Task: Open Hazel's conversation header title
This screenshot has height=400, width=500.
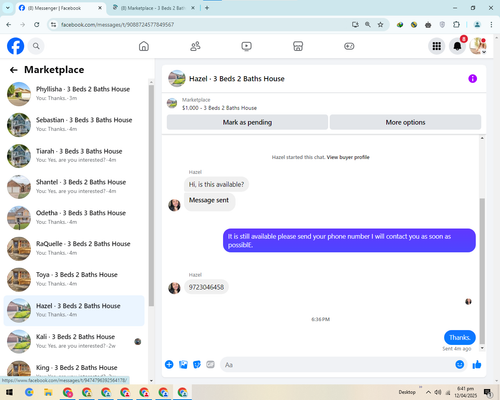Action: tap(237, 79)
